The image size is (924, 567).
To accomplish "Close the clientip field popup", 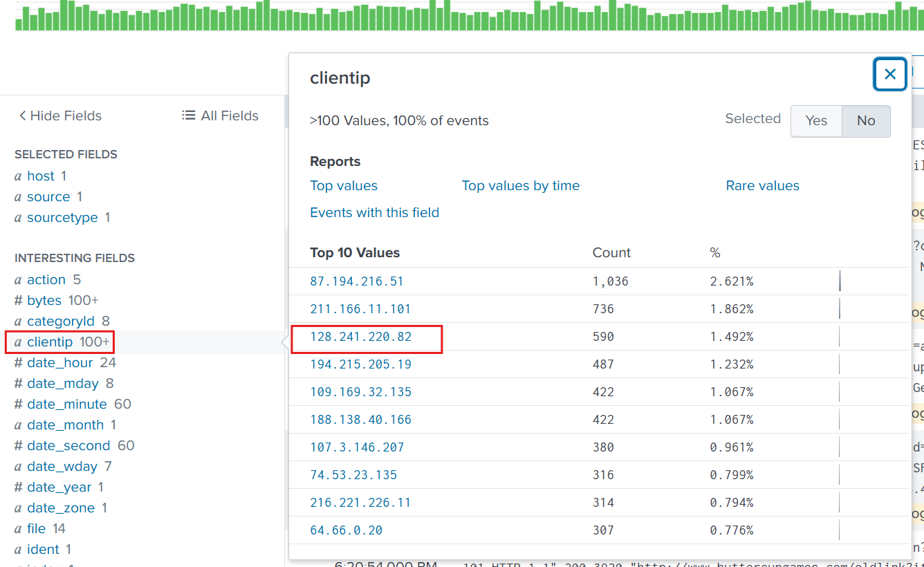I will [890, 74].
